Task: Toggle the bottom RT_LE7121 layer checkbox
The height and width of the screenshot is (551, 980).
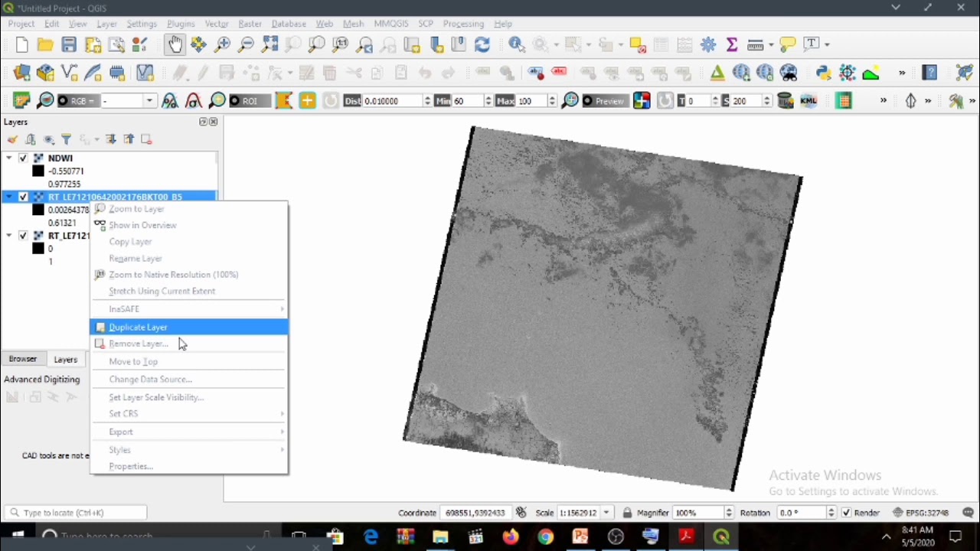Action: [23, 236]
